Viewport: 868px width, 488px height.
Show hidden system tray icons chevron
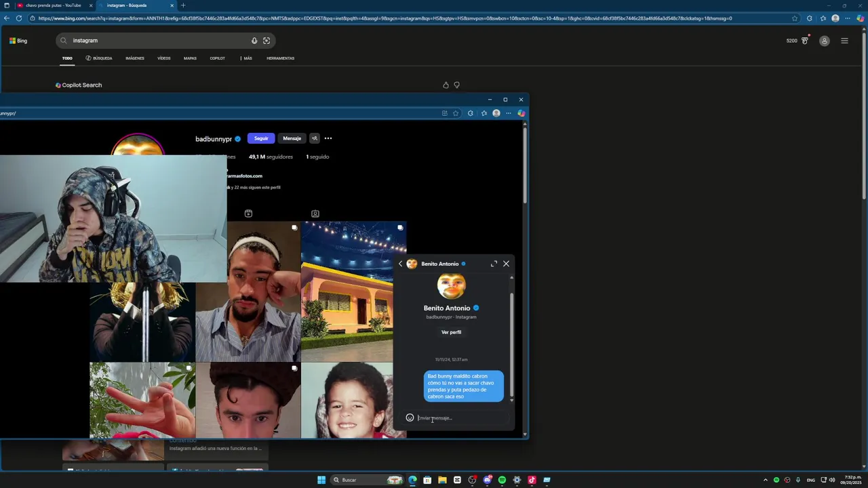click(766, 480)
